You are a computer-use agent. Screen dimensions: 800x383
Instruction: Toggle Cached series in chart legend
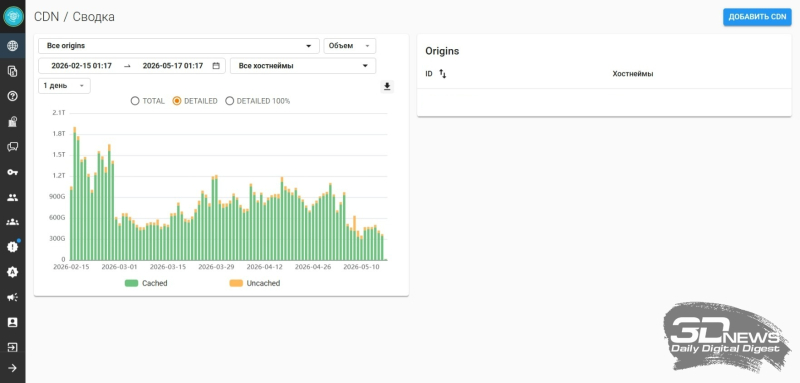tap(146, 283)
